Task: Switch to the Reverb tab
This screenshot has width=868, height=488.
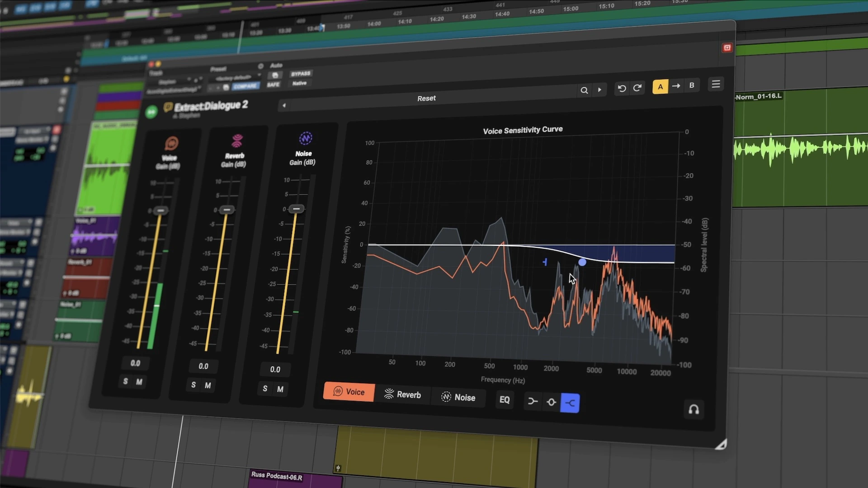Action: (402, 394)
